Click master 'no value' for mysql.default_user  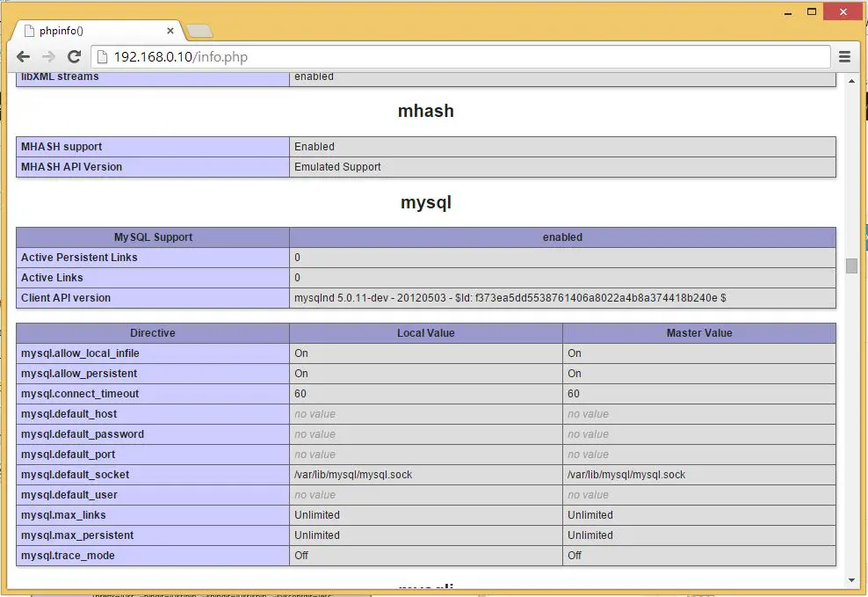(588, 494)
